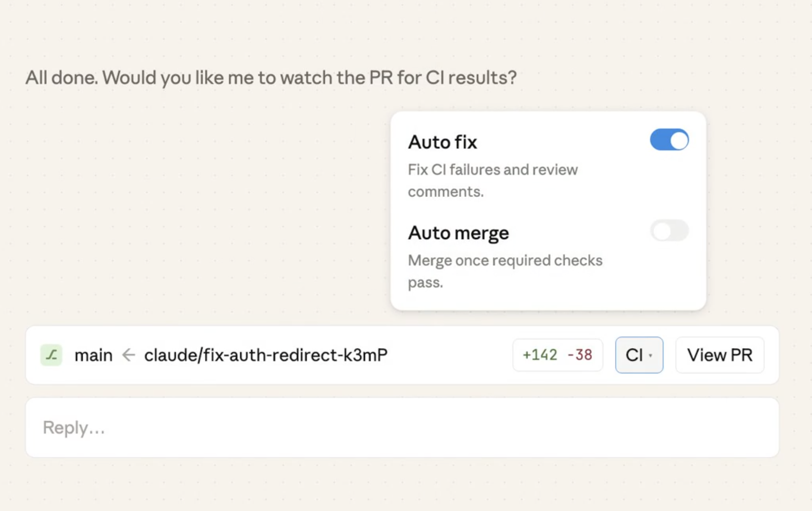Select the main branch label
The image size is (812, 511).
click(x=94, y=355)
